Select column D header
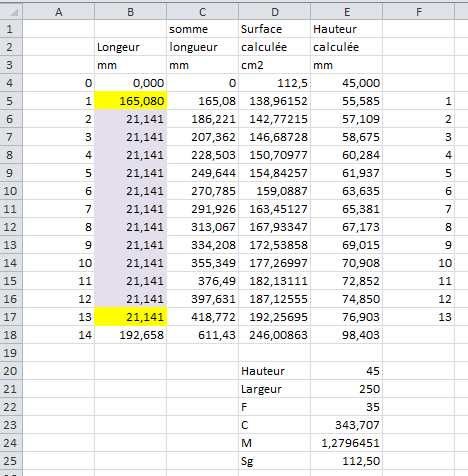Screen dimensions: 468x476 [274, 12]
